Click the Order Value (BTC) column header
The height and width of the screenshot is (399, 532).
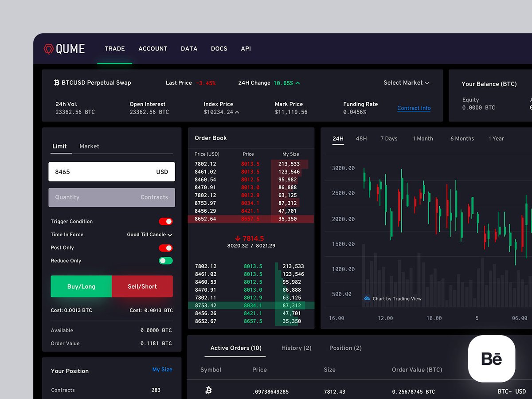[x=417, y=370]
